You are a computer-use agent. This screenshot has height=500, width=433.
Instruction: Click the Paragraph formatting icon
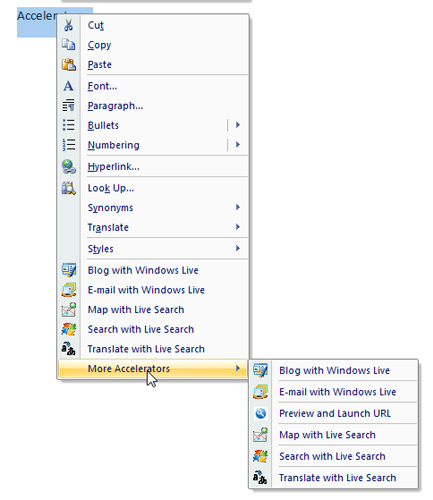[x=69, y=105]
